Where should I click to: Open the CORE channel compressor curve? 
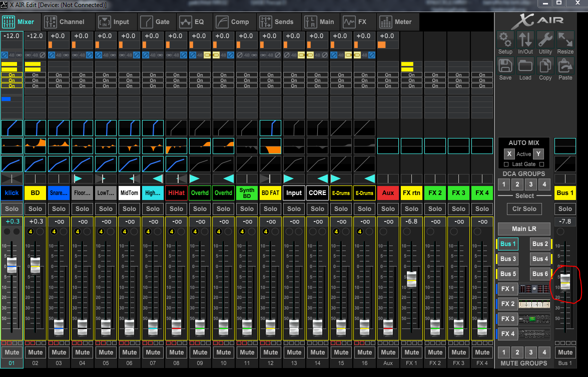318,164
